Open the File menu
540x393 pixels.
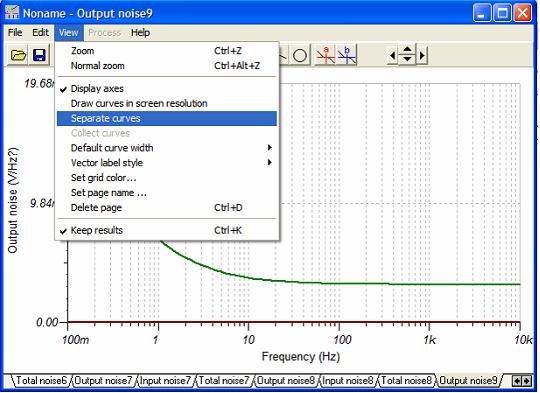point(15,33)
